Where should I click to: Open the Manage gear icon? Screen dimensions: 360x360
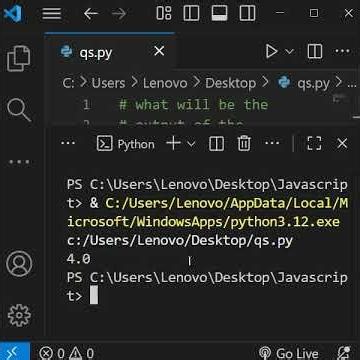pos(19,315)
